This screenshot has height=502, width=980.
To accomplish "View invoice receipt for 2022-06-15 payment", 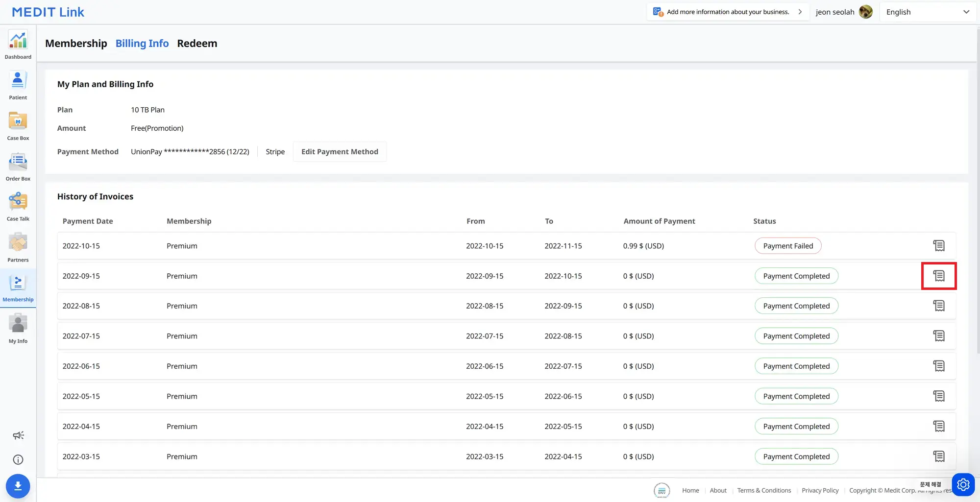I will (x=939, y=366).
